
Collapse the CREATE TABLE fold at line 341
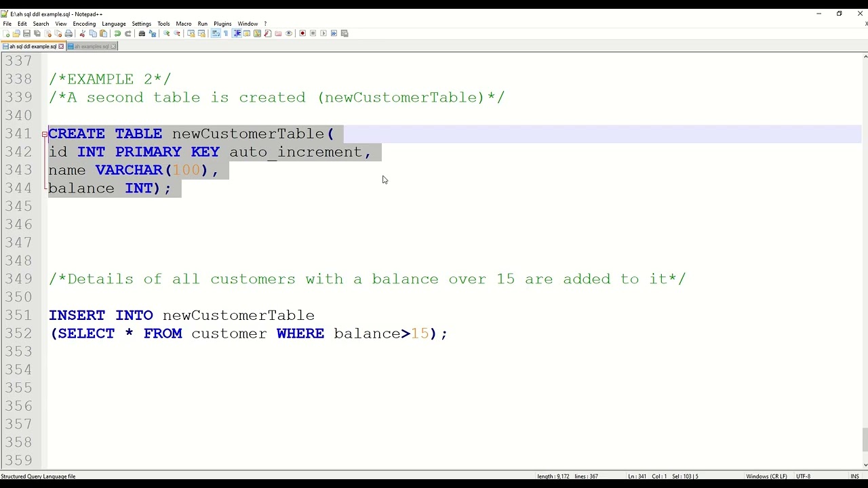[44, 134]
